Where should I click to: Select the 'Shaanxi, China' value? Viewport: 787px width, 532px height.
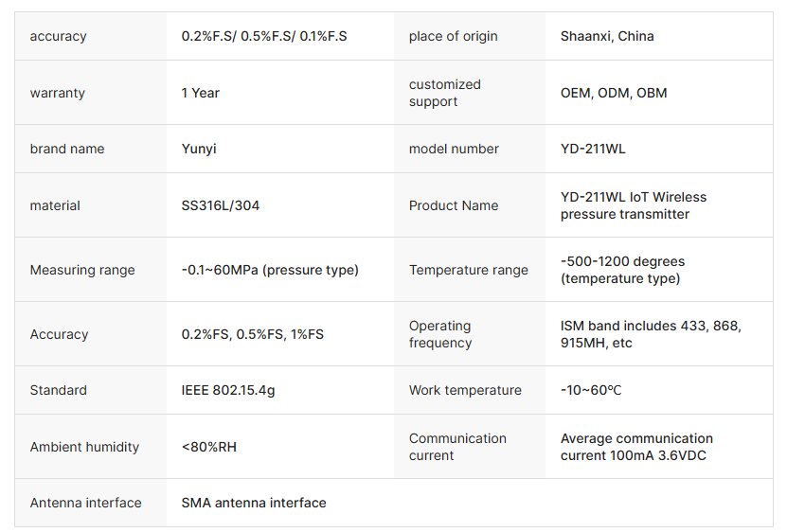(x=607, y=36)
